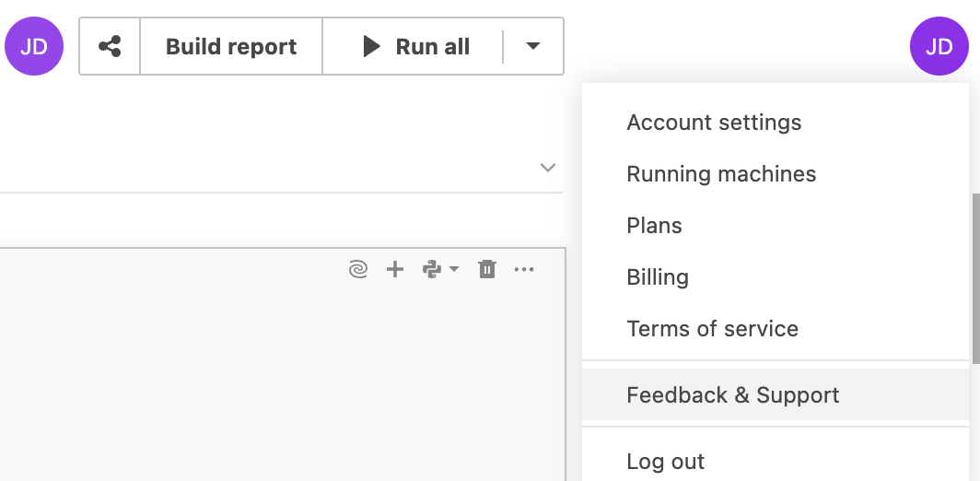Open the Run all dropdown arrow
The width and height of the screenshot is (980, 481).
pos(533,46)
